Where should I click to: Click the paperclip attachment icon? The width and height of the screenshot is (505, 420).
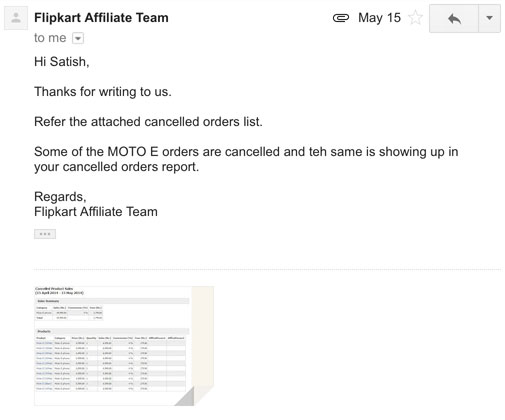(341, 18)
